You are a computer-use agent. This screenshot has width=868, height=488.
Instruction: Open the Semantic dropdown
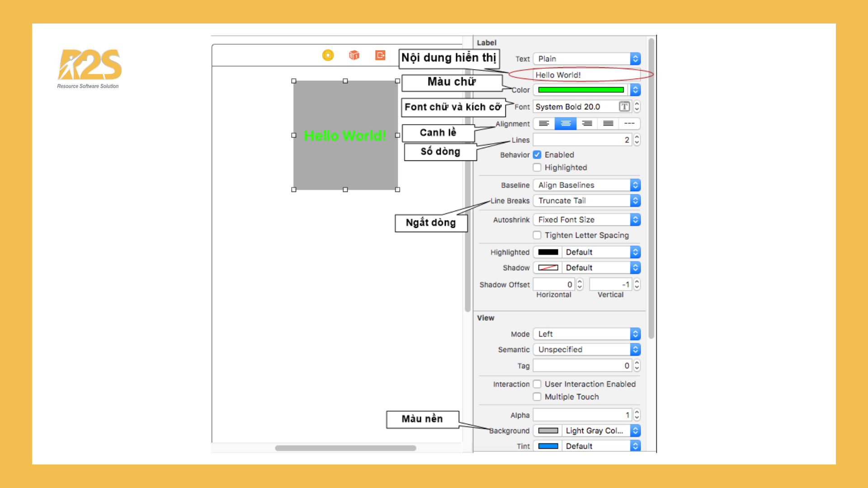[586, 349]
